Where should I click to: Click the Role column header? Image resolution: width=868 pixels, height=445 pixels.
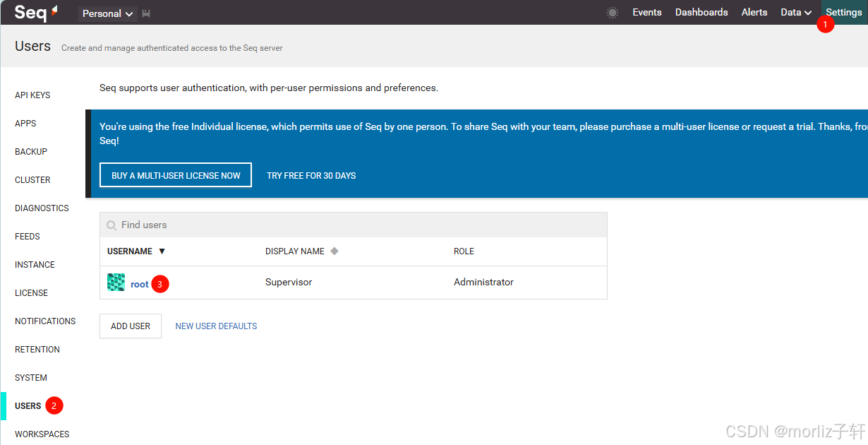pyautogui.click(x=464, y=251)
